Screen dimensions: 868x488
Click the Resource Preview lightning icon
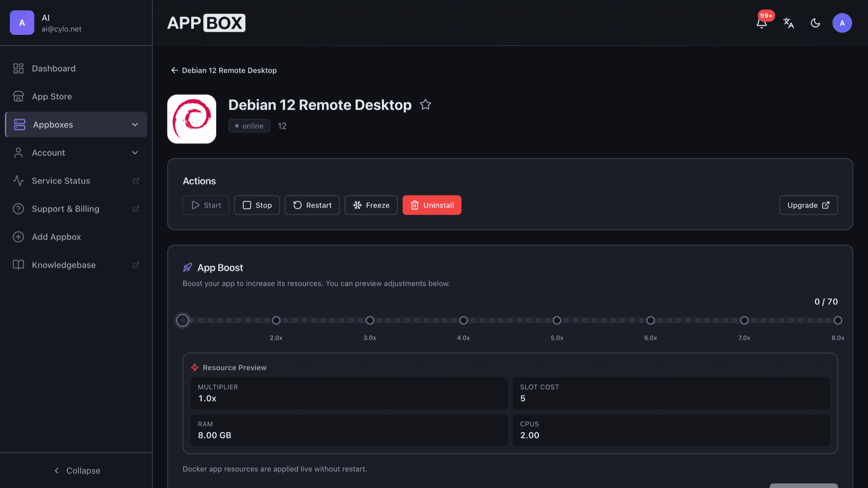click(x=195, y=367)
